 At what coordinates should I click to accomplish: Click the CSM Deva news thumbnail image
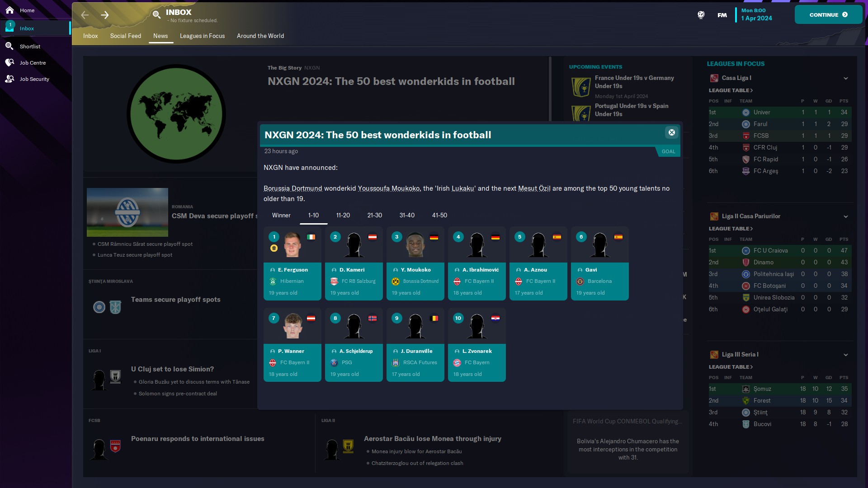(127, 212)
